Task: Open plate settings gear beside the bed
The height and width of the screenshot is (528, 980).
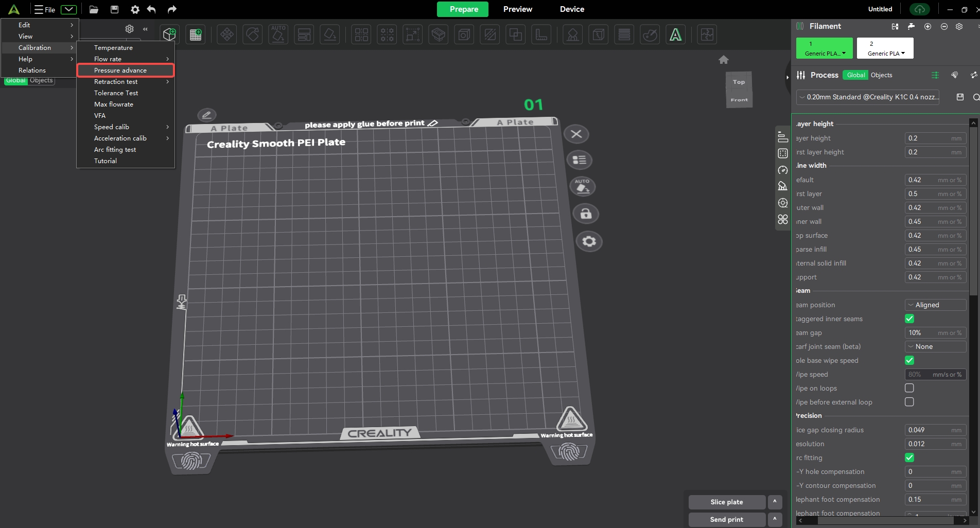Action: (x=589, y=241)
